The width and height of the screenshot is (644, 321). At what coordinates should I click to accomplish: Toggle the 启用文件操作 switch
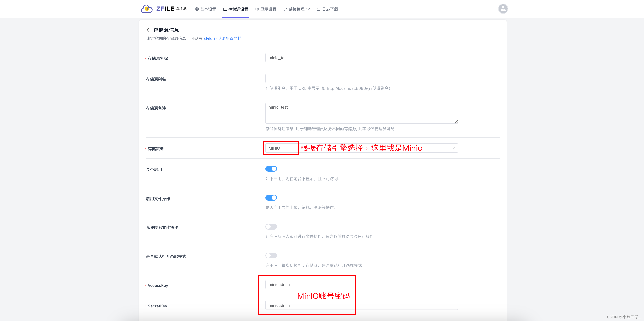[271, 198]
